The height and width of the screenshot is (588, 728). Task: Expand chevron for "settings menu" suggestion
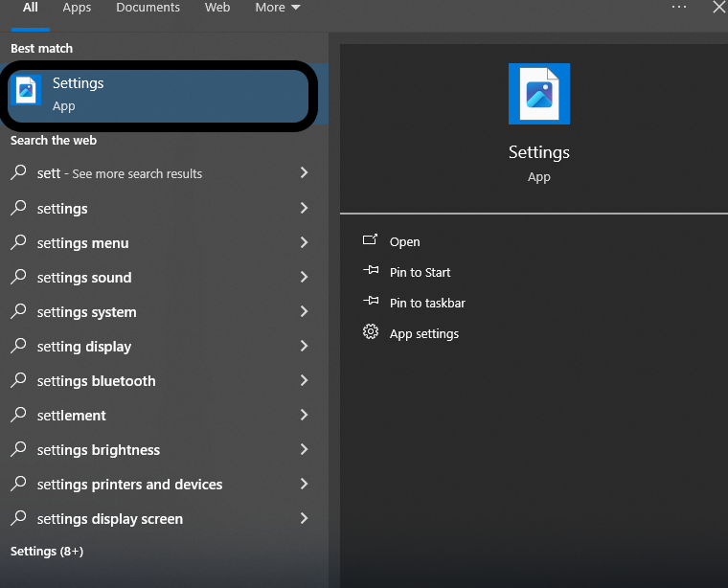coord(304,243)
